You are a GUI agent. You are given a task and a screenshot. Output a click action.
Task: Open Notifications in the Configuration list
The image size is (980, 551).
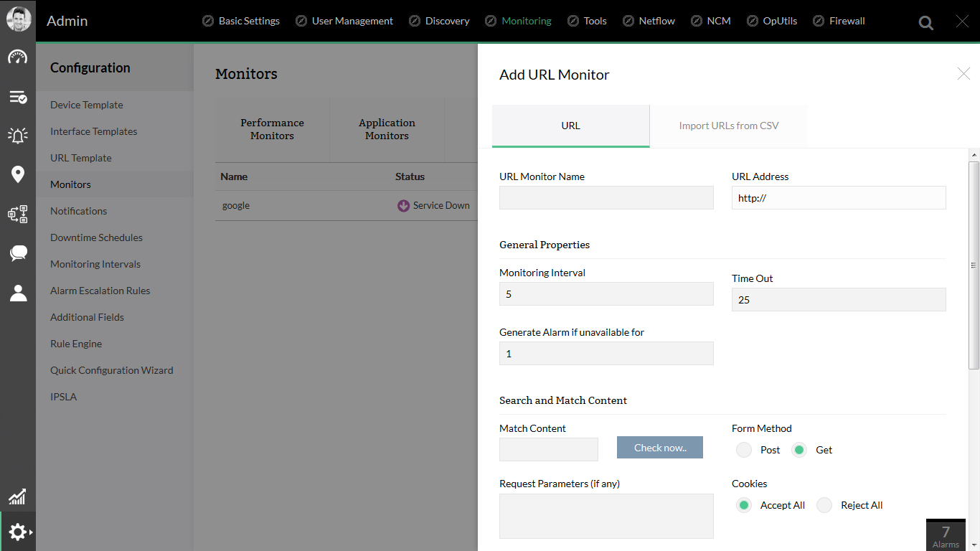click(78, 211)
